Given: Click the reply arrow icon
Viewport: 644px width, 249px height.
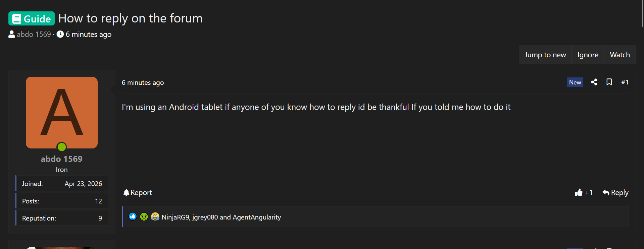Looking at the screenshot, I should tap(606, 192).
